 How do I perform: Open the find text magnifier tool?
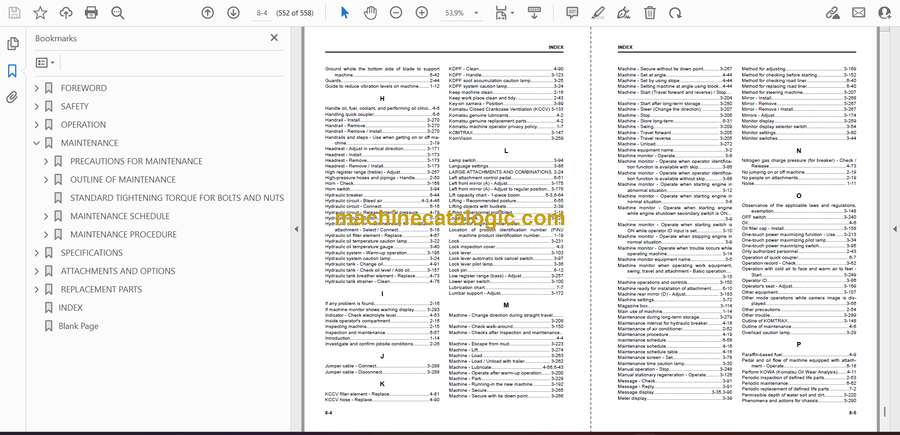coord(118,13)
